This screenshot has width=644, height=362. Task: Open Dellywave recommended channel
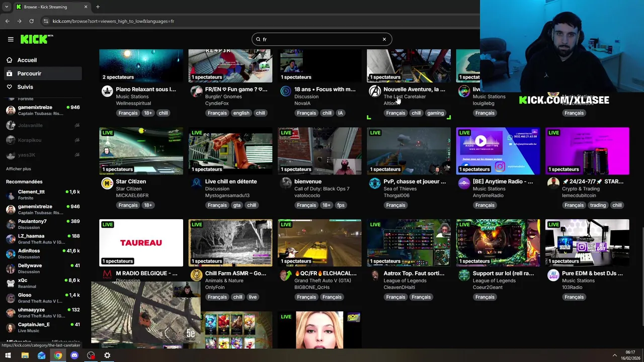pos(43,268)
